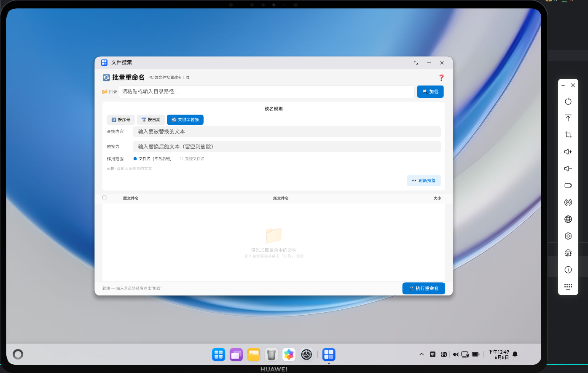Select the 完整文件名 radio option
This screenshot has width=588, height=373.
pyautogui.click(x=192, y=159)
